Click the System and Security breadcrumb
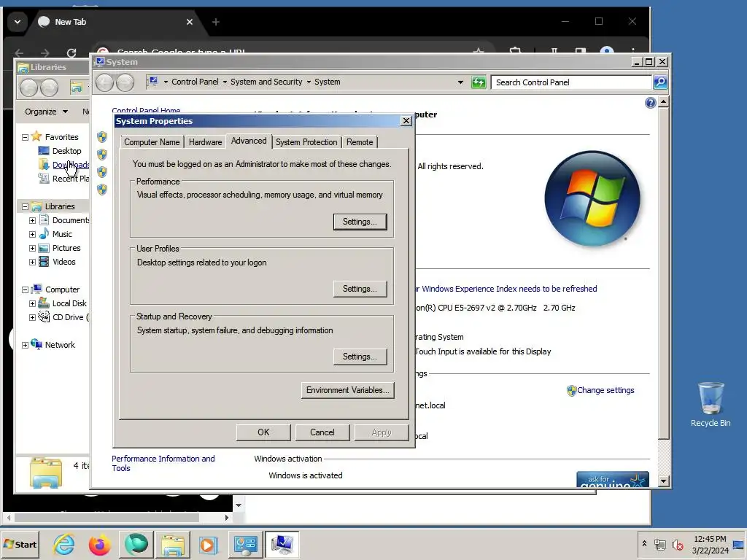The width and height of the screenshot is (747, 560). pyautogui.click(x=266, y=82)
